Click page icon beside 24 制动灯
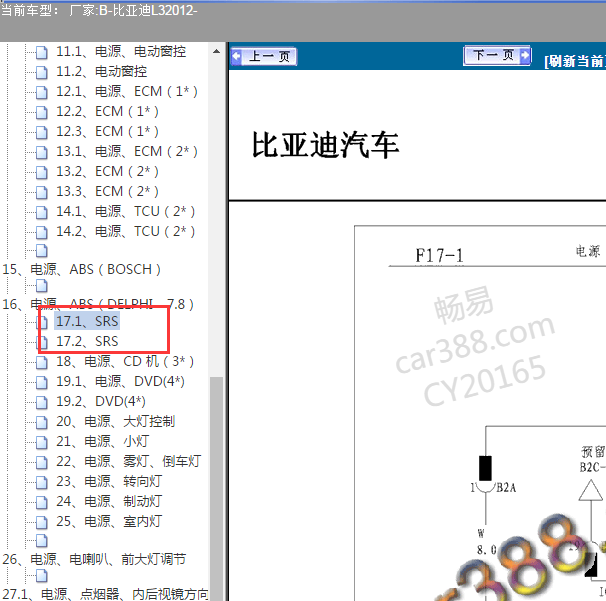606x601 pixels. (42, 503)
